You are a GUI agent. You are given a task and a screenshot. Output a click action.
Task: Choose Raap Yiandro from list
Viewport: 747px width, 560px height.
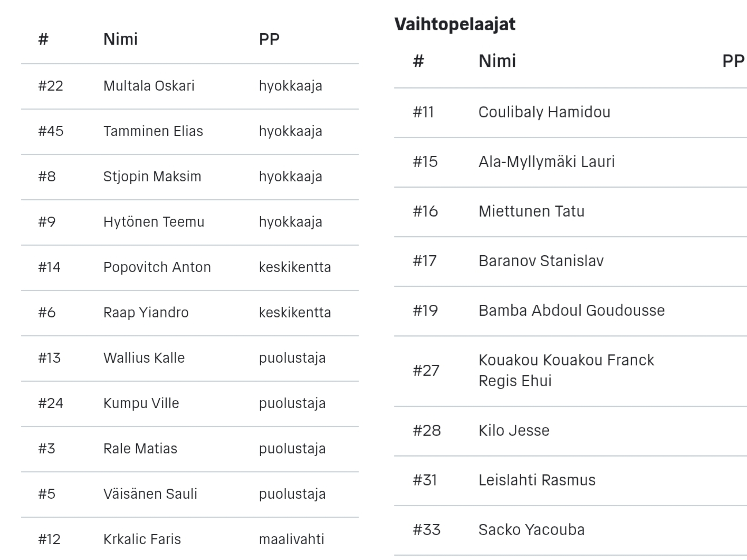(146, 313)
